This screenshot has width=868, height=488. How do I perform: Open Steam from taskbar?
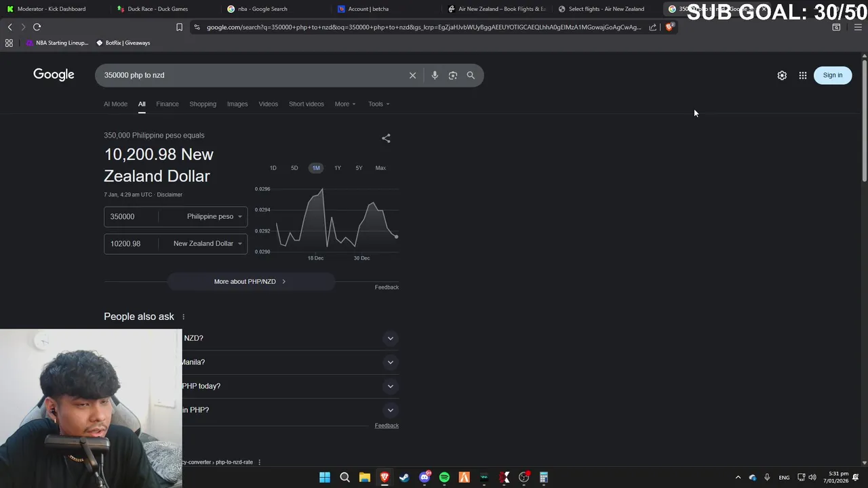(404, 477)
